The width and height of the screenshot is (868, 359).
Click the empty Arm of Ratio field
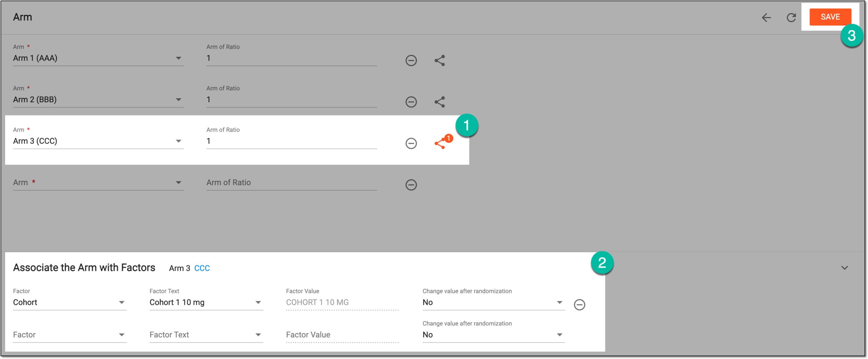coord(292,182)
